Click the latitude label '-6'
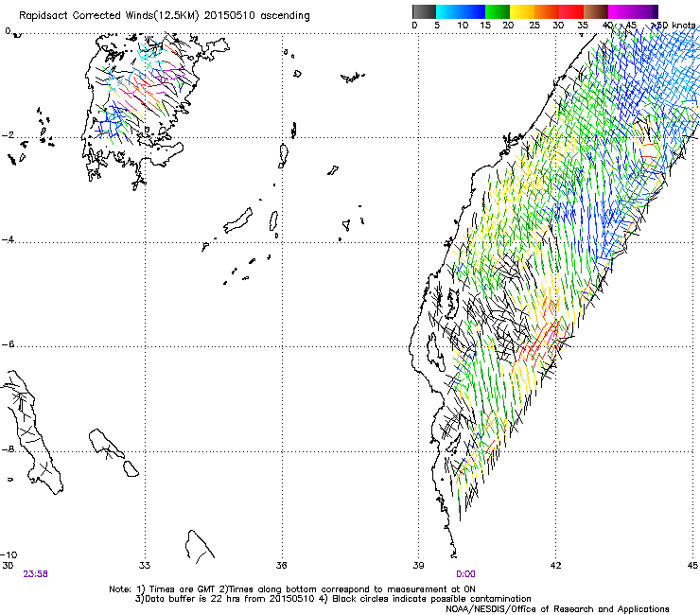This screenshot has height=615, width=700. coord(9,344)
